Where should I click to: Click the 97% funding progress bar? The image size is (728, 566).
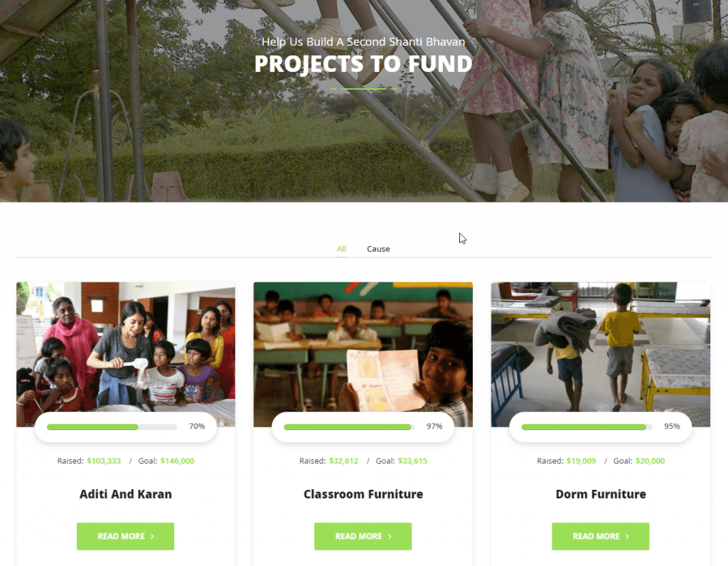(x=349, y=427)
